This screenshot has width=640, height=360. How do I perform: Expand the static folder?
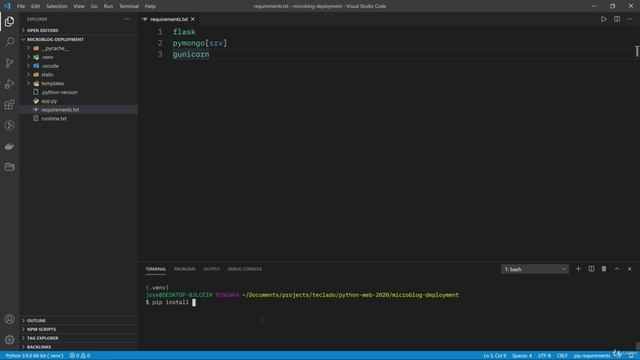(x=78, y=75)
